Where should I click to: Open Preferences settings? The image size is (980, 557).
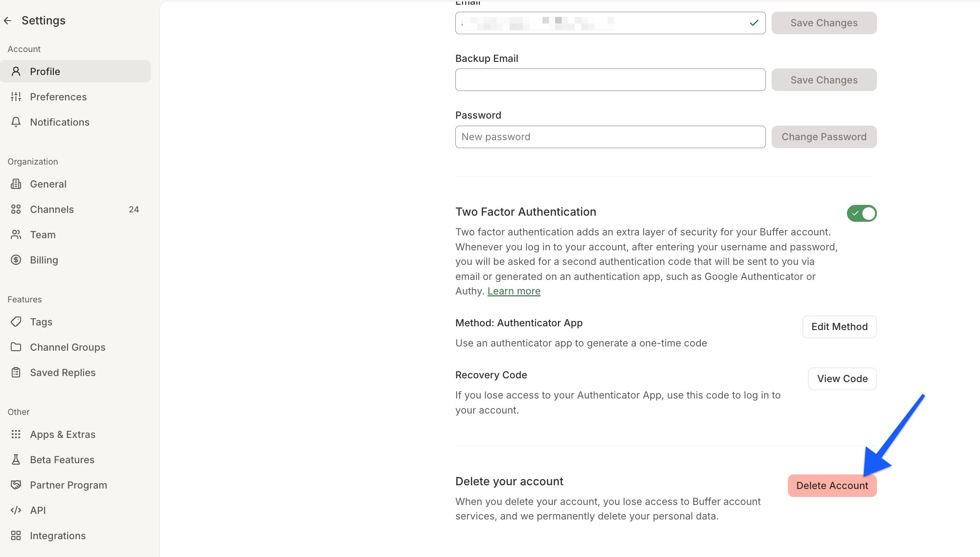point(58,97)
